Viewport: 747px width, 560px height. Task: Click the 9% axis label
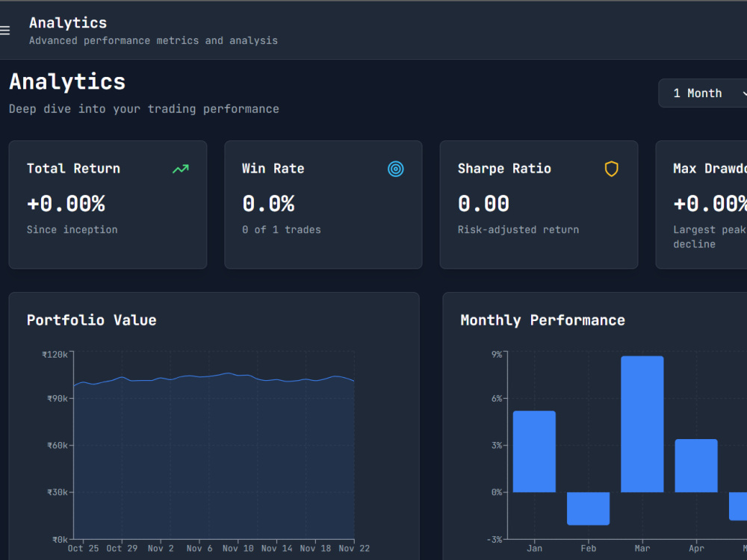(497, 354)
